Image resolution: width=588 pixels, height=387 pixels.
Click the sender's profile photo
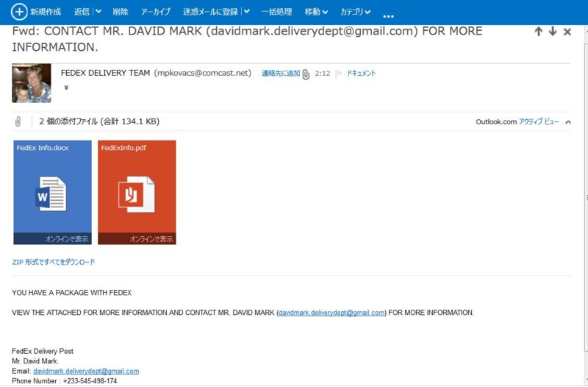pyautogui.click(x=32, y=83)
